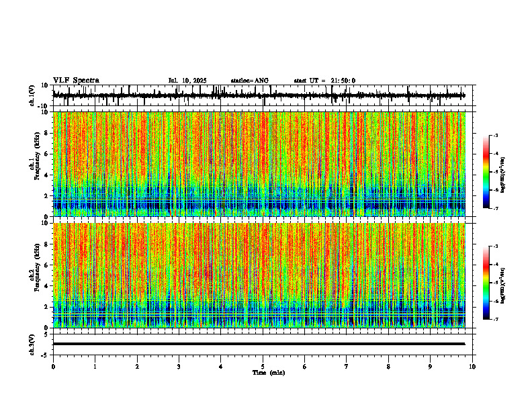Click time tick "8" on the bottom axis
The height and width of the screenshot is (411, 532).
click(x=388, y=367)
